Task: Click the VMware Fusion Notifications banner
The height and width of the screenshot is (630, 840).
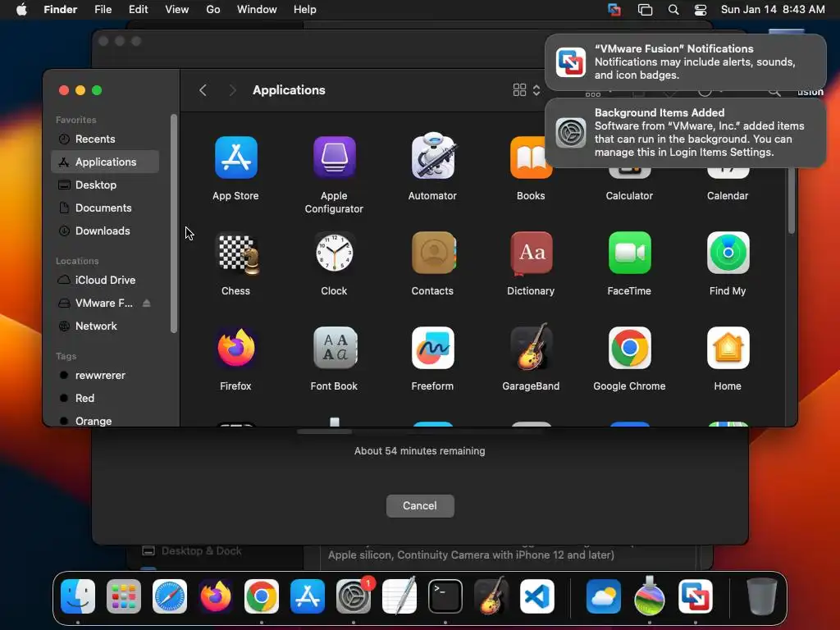Action: point(685,62)
